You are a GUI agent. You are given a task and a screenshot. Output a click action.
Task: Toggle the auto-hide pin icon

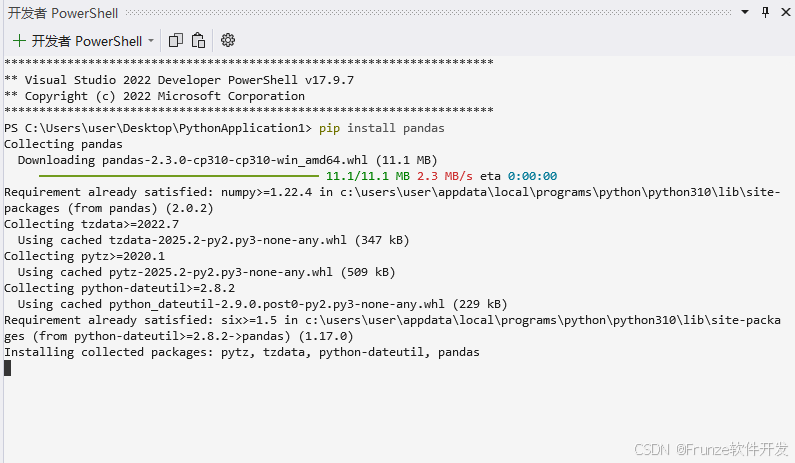(x=765, y=12)
